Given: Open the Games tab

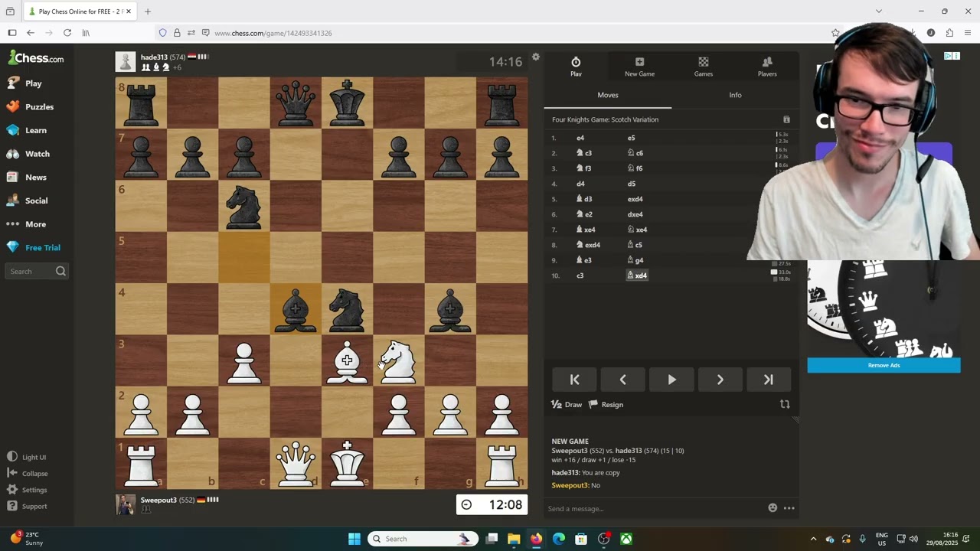Looking at the screenshot, I should pyautogui.click(x=703, y=67).
